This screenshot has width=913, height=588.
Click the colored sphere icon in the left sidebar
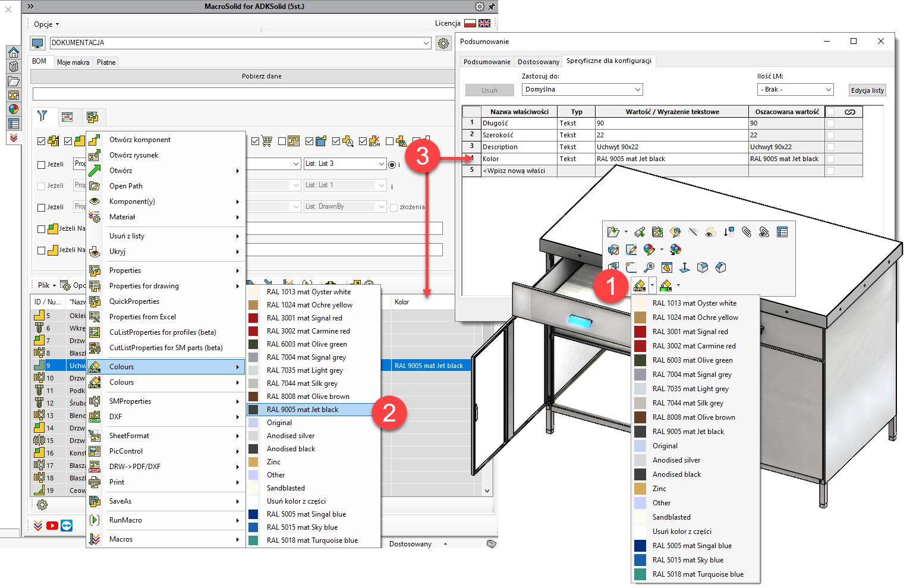click(13, 109)
